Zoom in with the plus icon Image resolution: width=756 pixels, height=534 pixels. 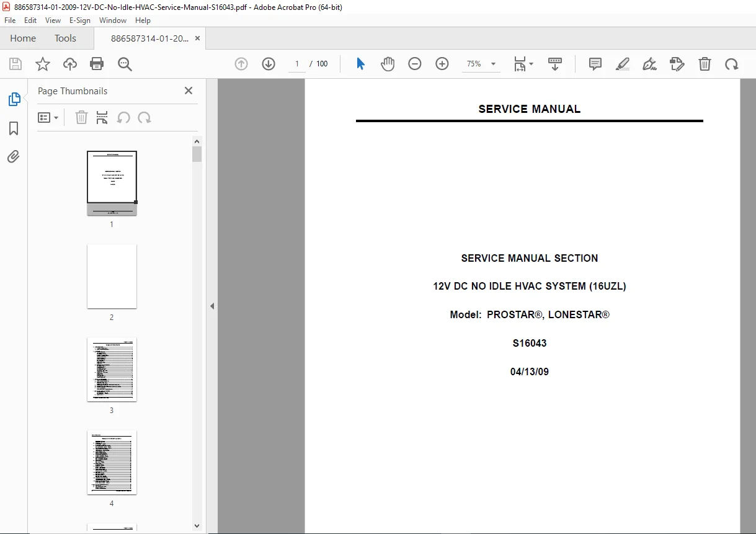pyautogui.click(x=442, y=64)
